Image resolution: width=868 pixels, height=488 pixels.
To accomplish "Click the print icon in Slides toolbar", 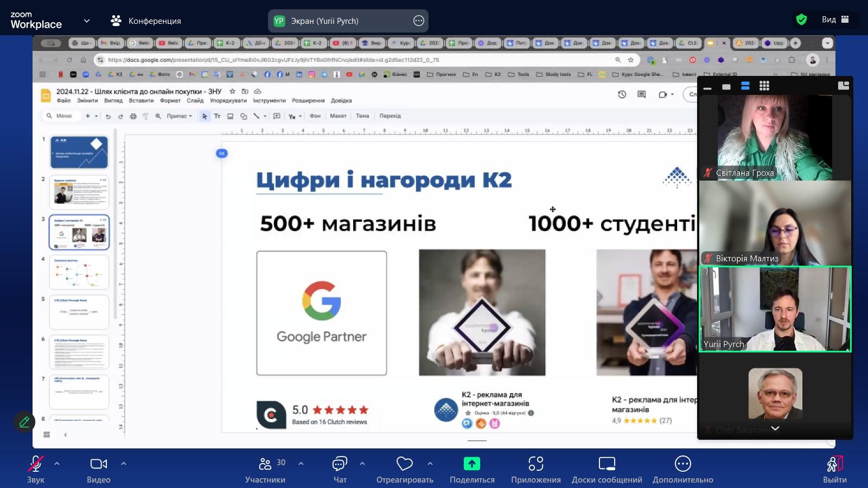I will (x=133, y=116).
